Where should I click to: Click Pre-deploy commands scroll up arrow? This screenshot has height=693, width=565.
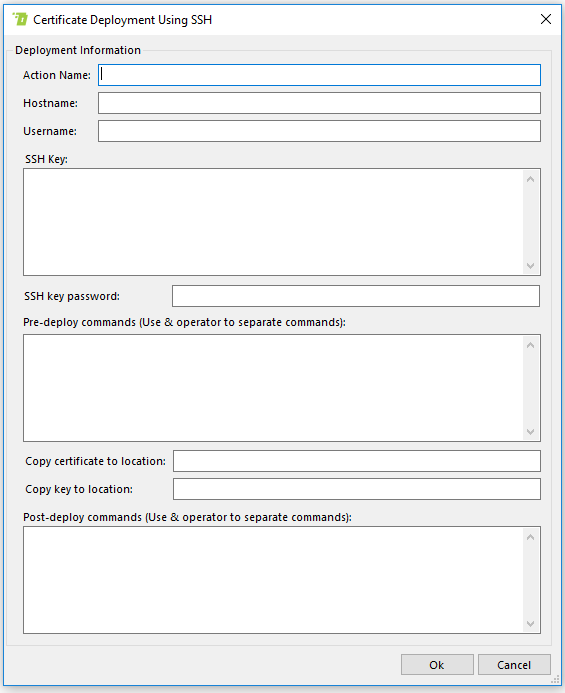click(531, 345)
